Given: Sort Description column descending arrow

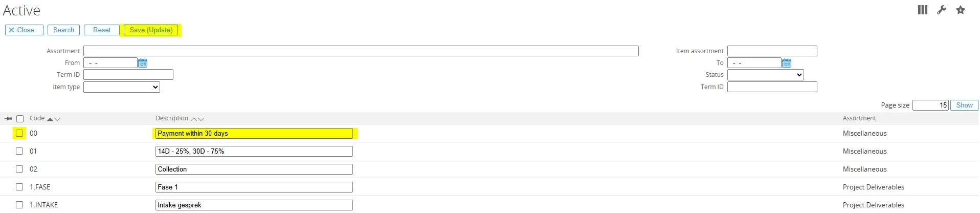Looking at the screenshot, I should click(x=201, y=119).
